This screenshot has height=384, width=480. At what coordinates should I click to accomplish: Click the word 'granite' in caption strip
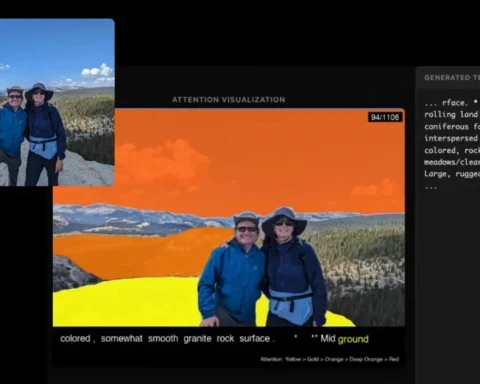(197, 339)
